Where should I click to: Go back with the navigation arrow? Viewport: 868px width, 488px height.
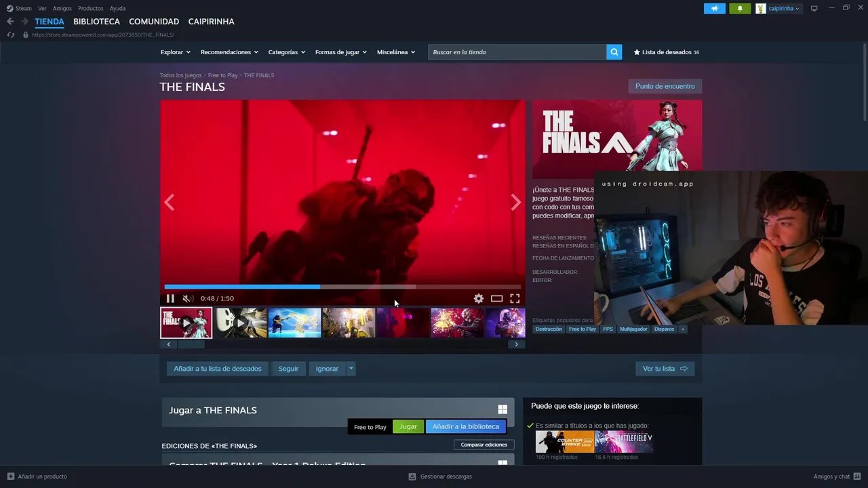click(x=10, y=22)
